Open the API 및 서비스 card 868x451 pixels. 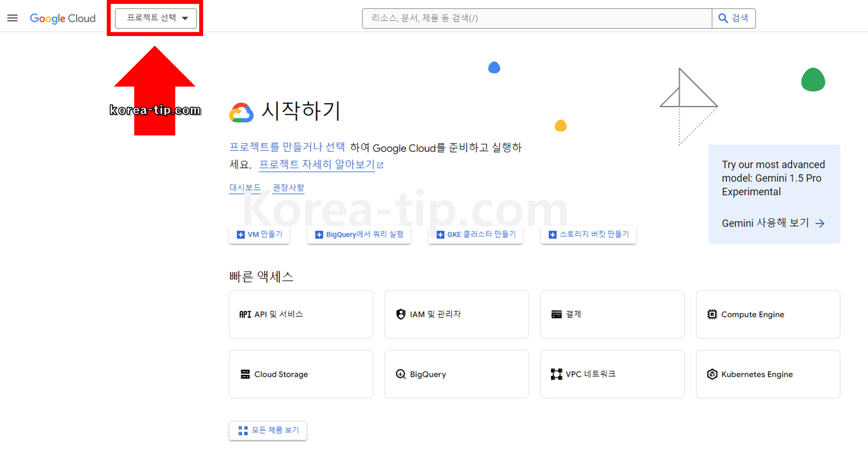tap(301, 314)
